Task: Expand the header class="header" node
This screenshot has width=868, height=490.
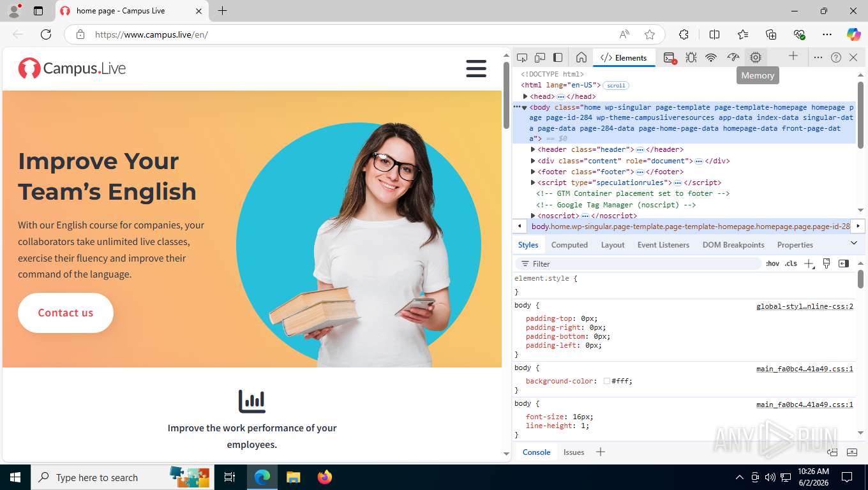Action: [533, 149]
